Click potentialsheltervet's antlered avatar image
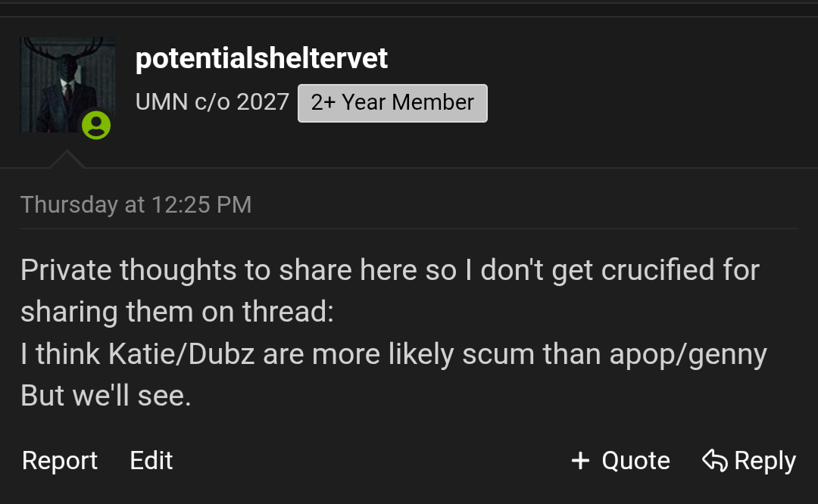The height and width of the screenshot is (504, 818). coord(67,83)
